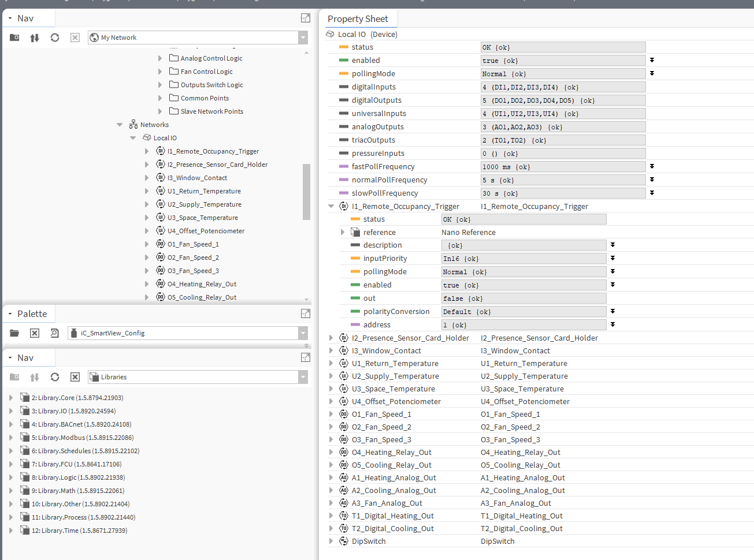Click the up-down arrows icon in top Nav toolbar

(x=35, y=38)
